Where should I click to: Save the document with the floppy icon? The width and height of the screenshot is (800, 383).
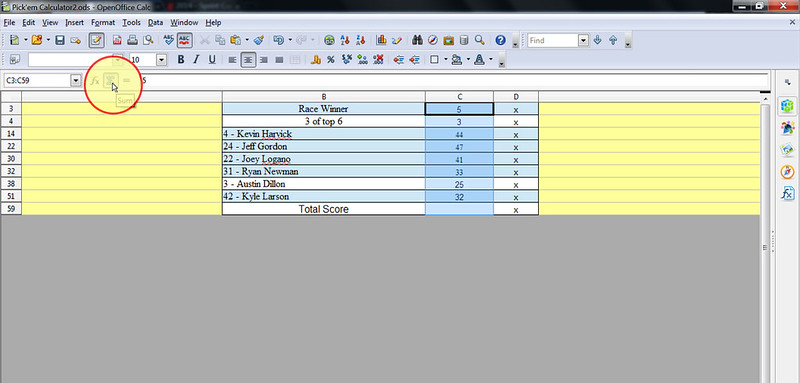click(60, 40)
